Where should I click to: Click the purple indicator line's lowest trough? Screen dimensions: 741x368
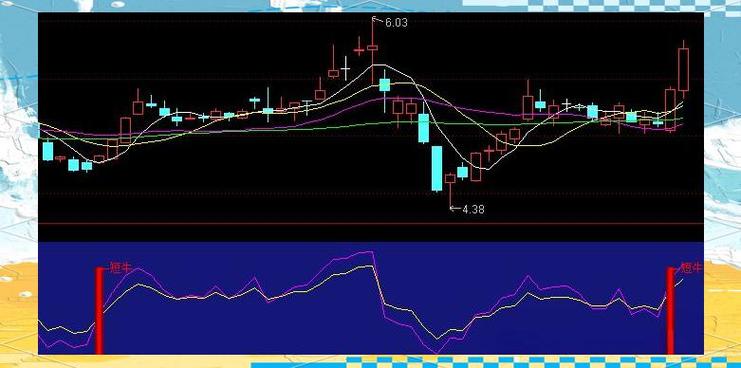[436, 352]
